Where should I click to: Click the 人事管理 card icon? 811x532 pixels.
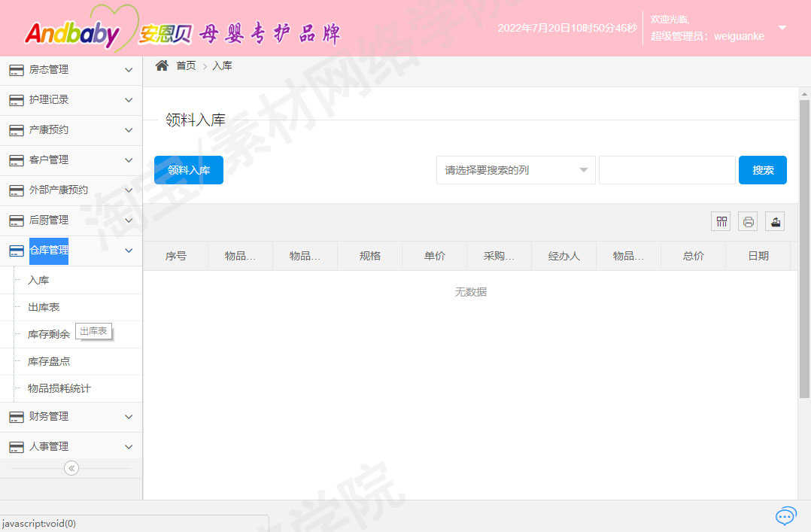point(17,447)
